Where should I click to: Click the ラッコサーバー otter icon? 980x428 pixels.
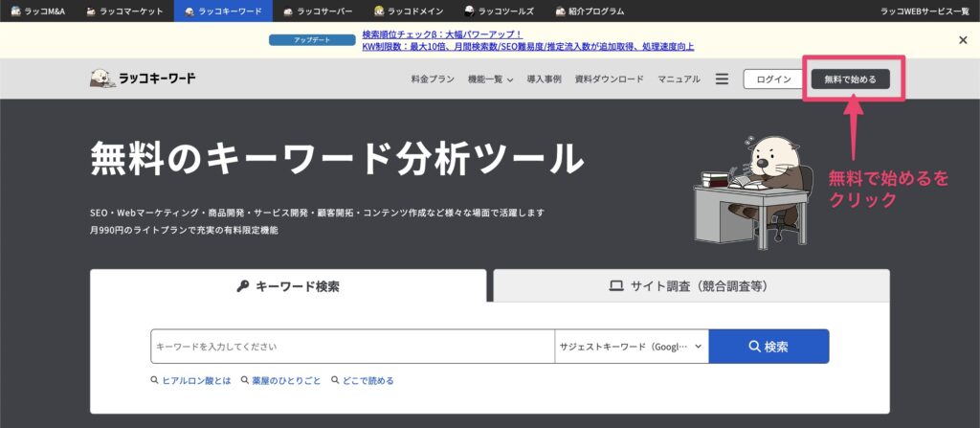tap(288, 11)
